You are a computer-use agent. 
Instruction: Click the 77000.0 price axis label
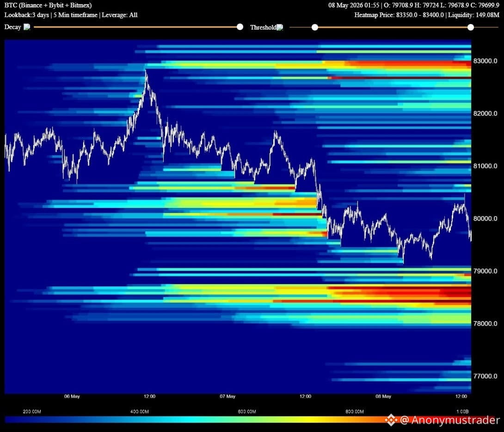[485, 376]
